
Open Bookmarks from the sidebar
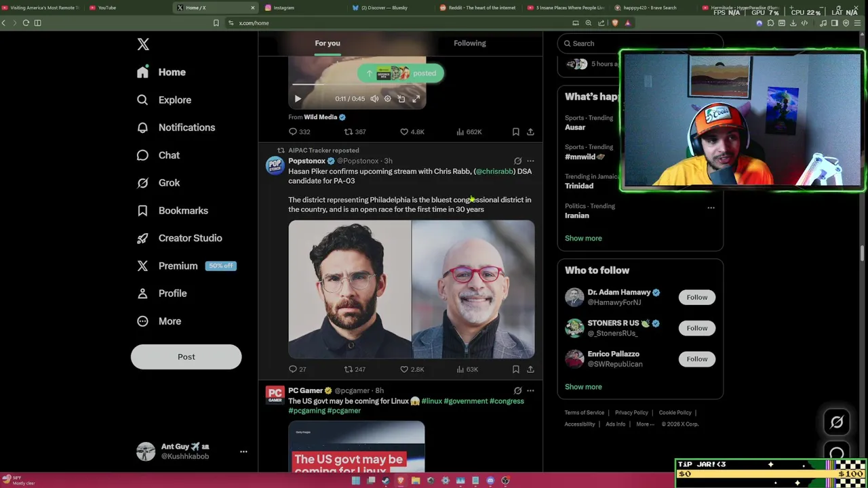click(172, 211)
